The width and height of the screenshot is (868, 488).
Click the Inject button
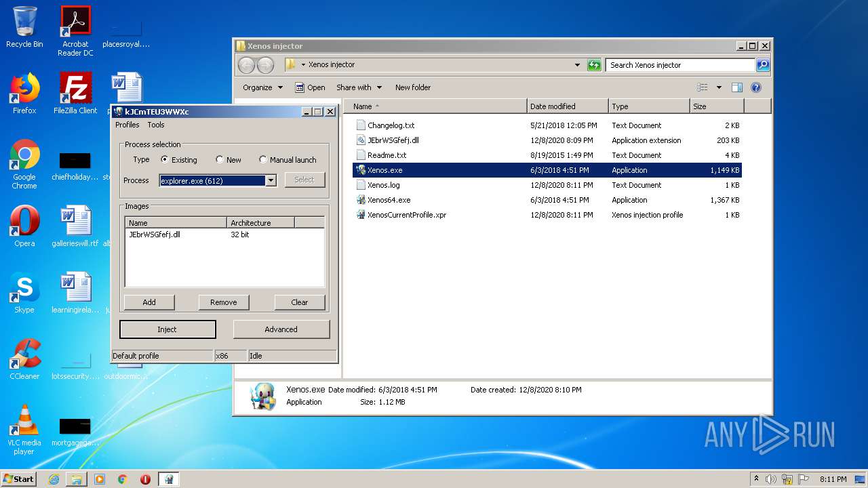[167, 329]
